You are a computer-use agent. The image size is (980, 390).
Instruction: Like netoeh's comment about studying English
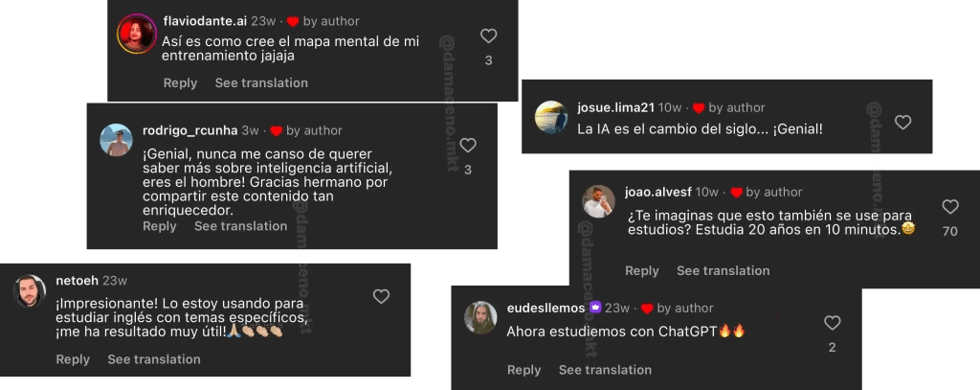(x=381, y=296)
